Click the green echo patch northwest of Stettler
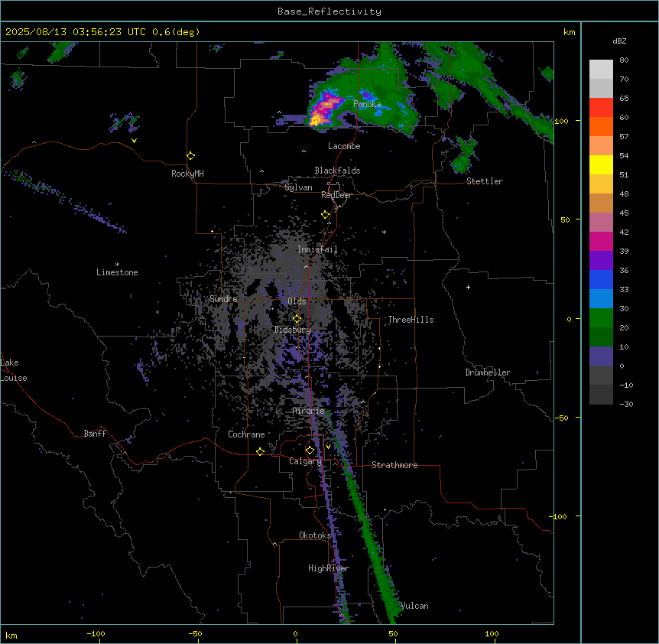The width and height of the screenshot is (659, 644). point(463,156)
